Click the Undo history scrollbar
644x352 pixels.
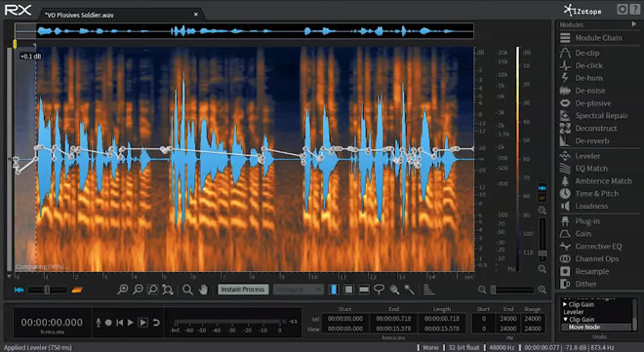[x=634, y=314]
